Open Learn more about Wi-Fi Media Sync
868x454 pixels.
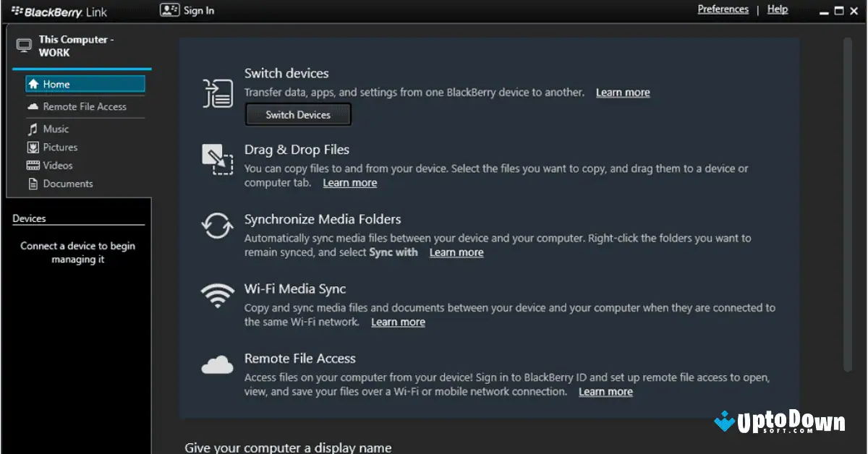[398, 322]
